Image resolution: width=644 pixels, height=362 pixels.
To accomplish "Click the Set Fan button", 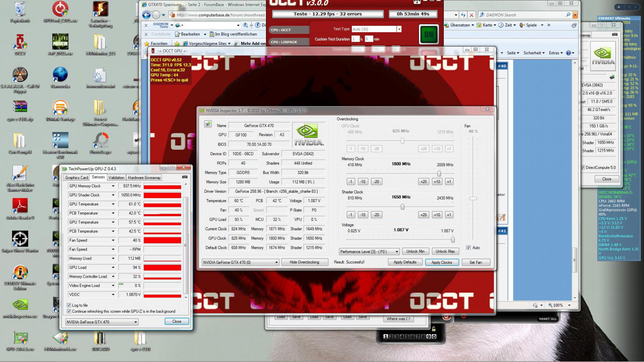I will click(x=476, y=262).
